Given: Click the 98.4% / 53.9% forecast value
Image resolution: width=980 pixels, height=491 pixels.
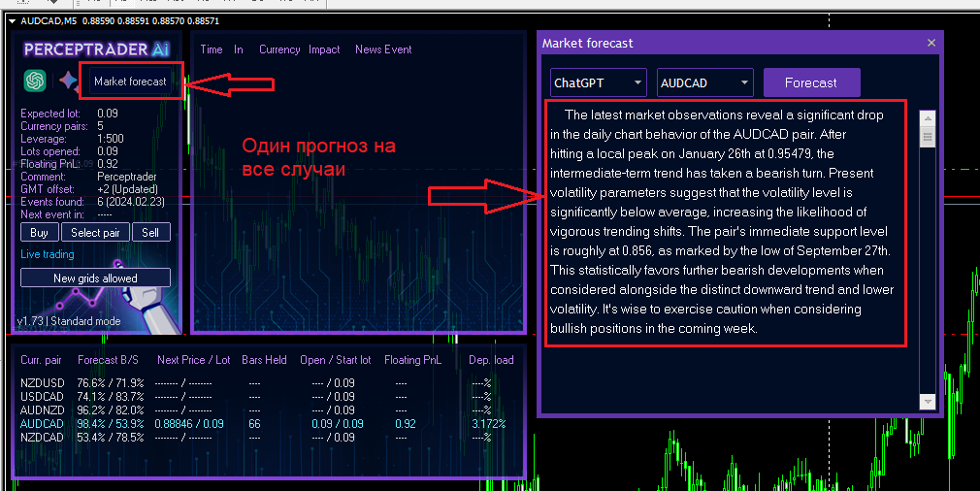Looking at the screenshot, I should tap(111, 423).
